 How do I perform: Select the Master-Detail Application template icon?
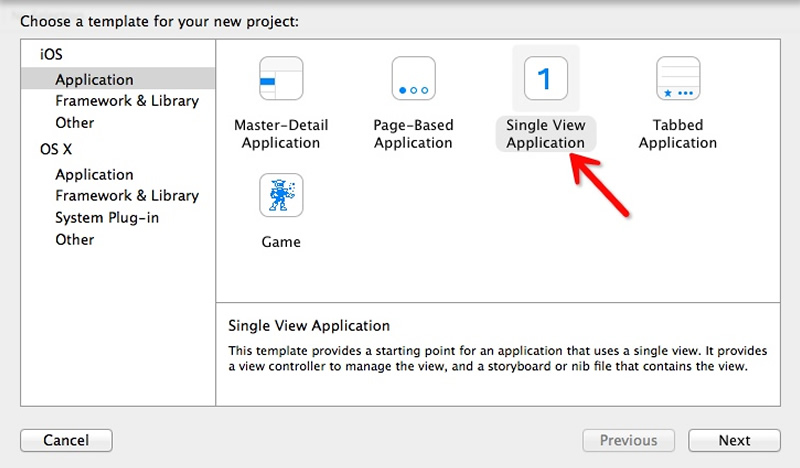[281, 79]
